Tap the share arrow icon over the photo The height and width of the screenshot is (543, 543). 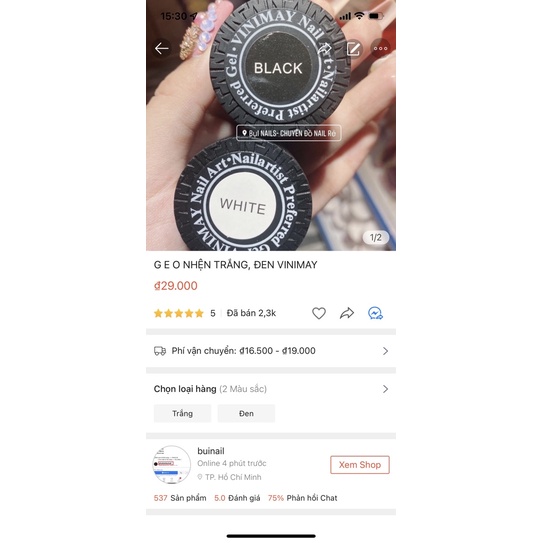(325, 48)
